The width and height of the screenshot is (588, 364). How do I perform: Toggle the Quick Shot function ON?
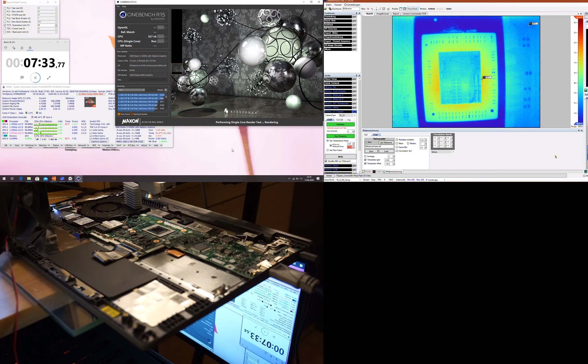[354, 21]
